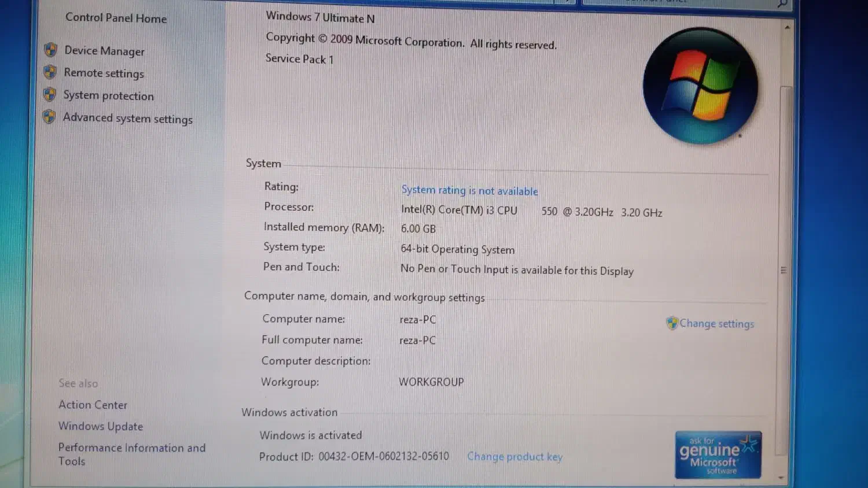Click the scrollbar up arrow

(787, 27)
